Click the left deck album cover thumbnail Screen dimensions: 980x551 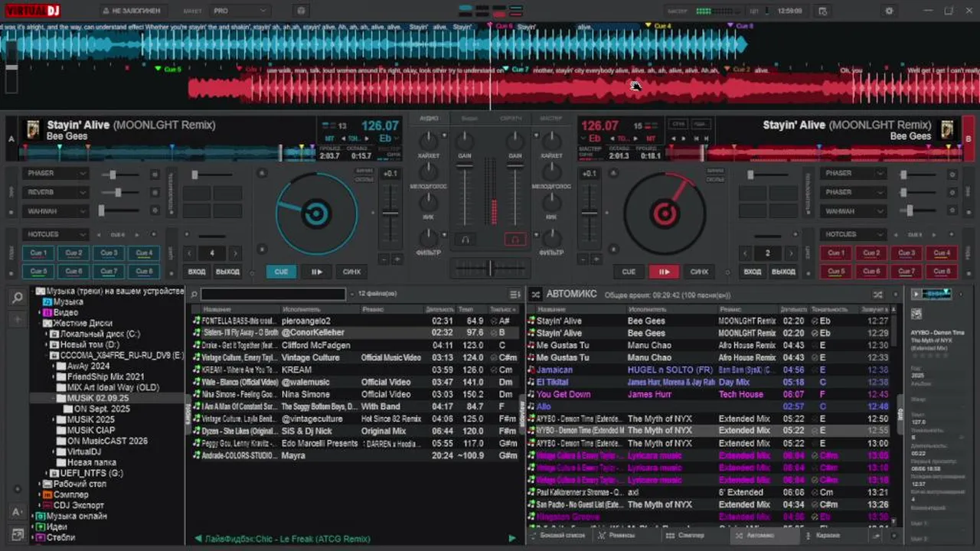[34, 130]
